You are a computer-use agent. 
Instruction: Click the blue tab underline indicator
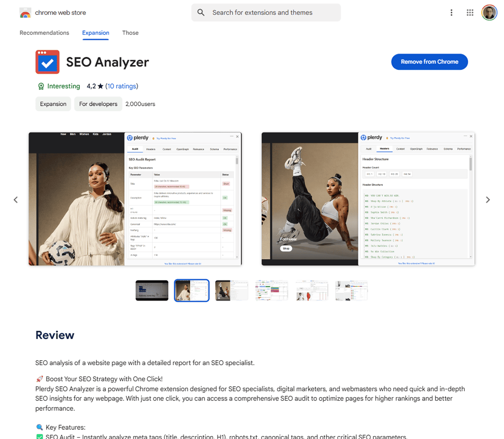pyautogui.click(x=96, y=40)
